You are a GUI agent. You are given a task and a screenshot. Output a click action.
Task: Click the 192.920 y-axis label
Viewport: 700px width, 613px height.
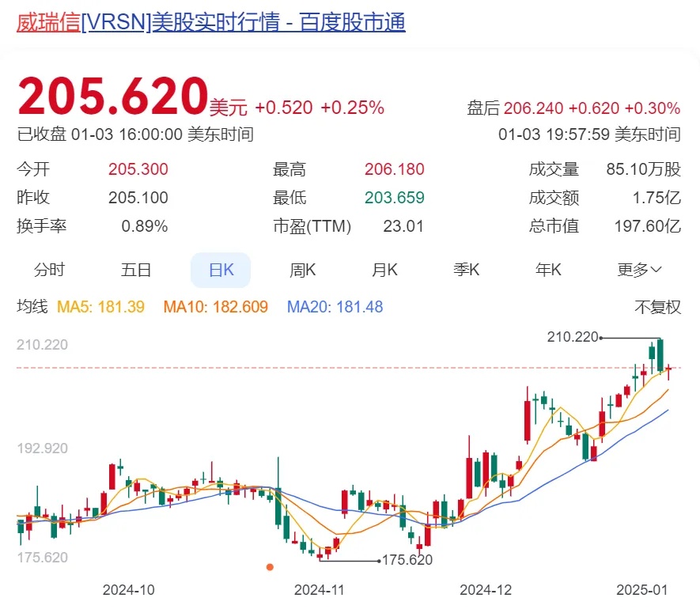click(x=43, y=448)
